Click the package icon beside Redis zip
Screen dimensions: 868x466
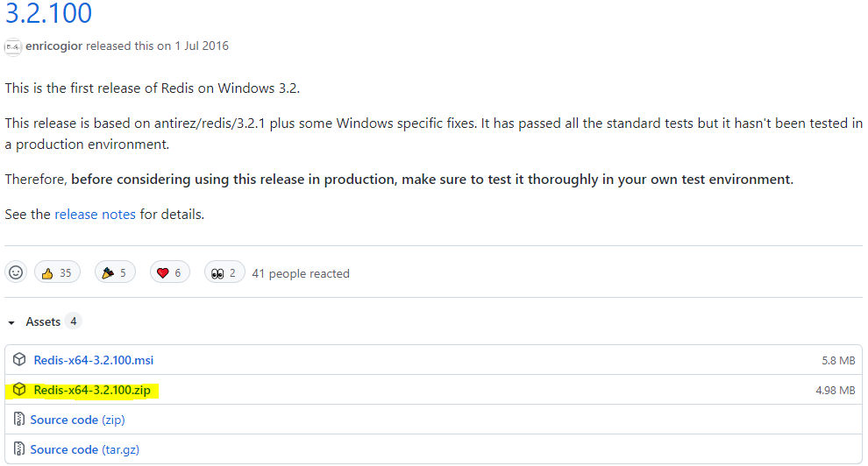[x=19, y=390]
